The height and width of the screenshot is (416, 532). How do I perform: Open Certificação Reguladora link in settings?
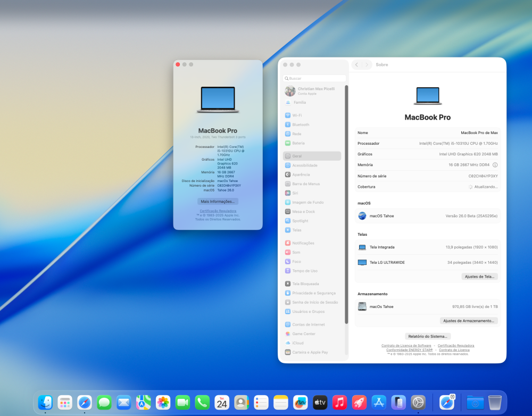coord(456,346)
